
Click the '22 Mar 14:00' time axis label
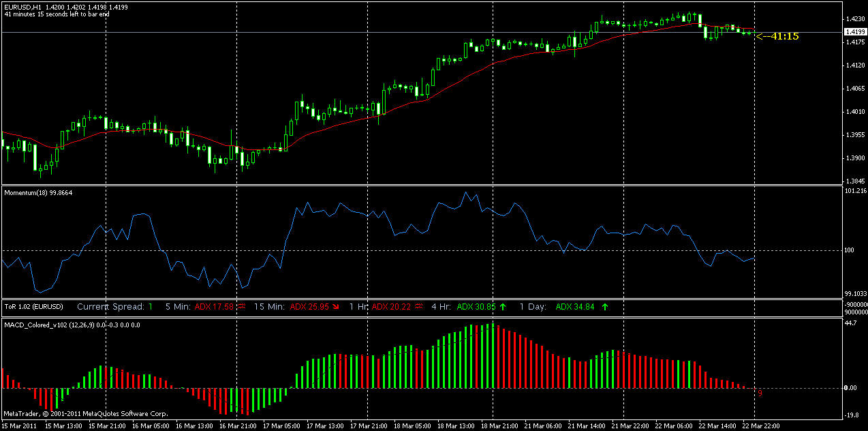click(717, 426)
